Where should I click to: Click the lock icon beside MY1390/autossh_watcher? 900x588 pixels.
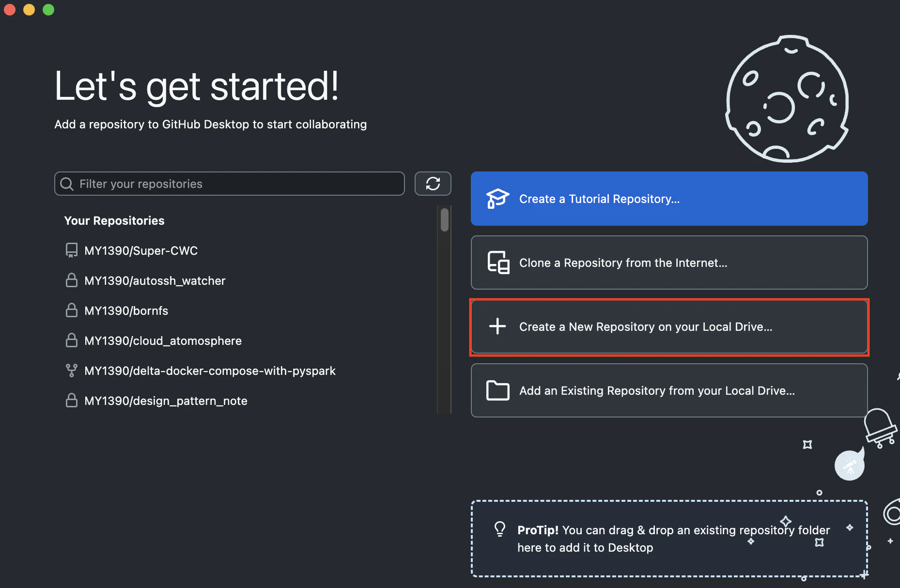[72, 280]
